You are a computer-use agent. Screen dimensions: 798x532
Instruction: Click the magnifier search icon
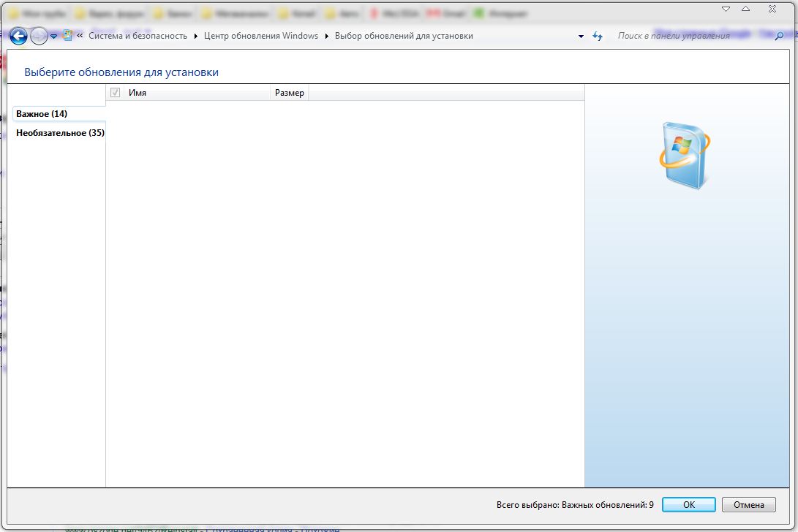tap(779, 36)
